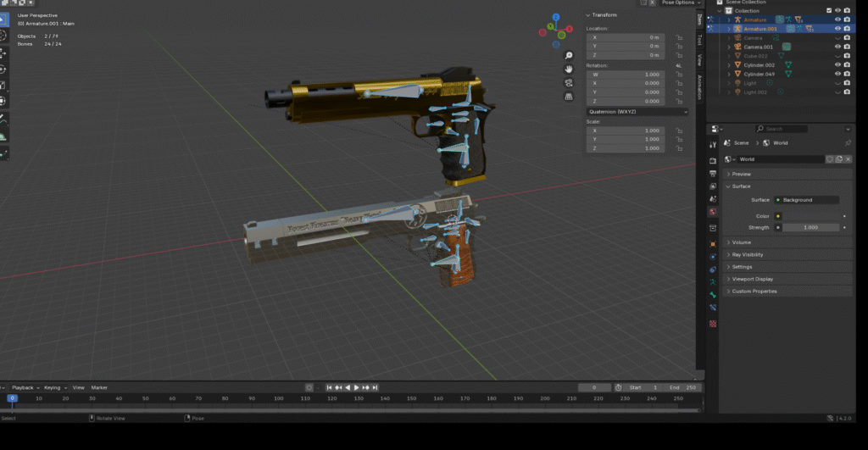Open the Object properties tab icon
The image size is (868, 450).
click(713, 243)
